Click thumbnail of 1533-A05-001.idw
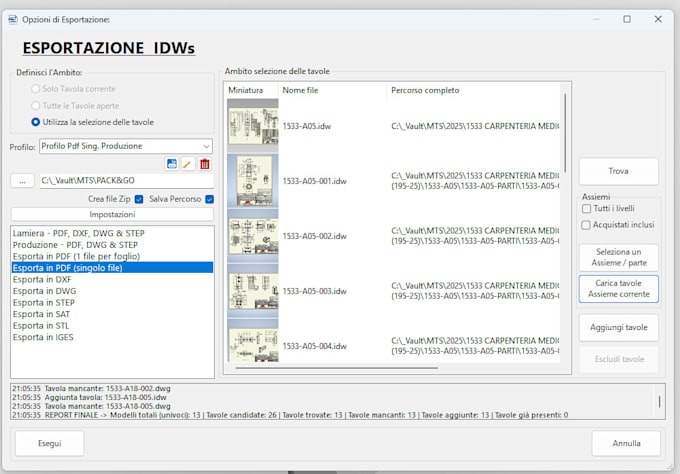 (253, 181)
